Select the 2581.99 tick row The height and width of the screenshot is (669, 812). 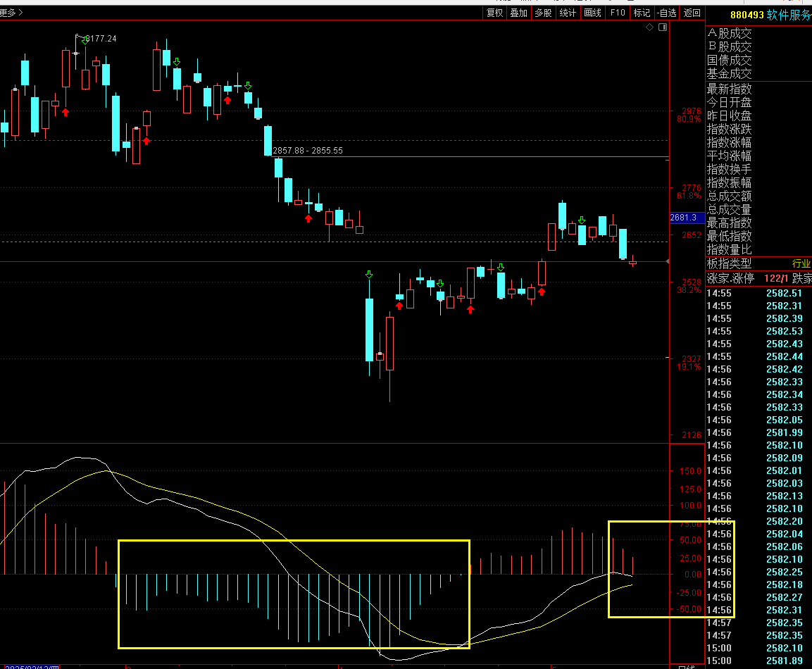point(759,432)
